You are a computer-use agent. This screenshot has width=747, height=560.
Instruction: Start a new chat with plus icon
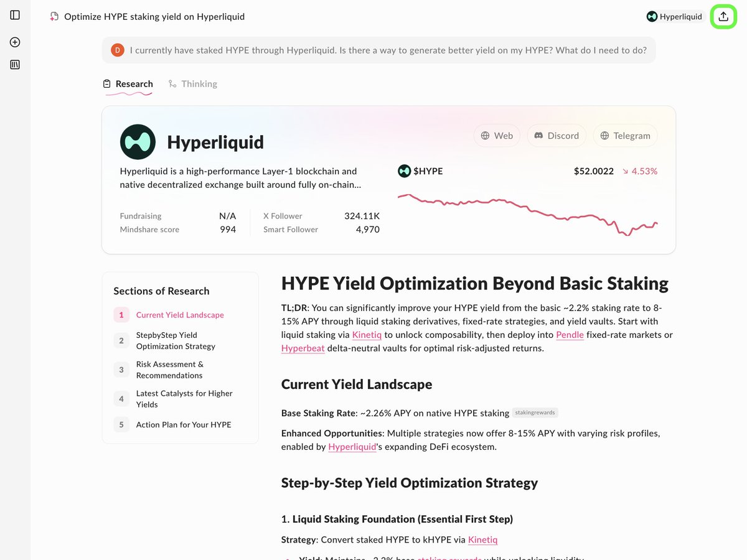point(15,42)
